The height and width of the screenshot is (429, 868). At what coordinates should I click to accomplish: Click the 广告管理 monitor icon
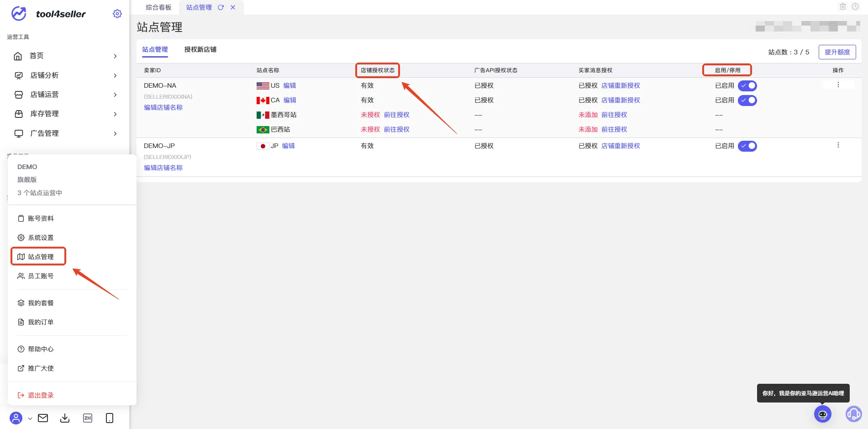coord(19,133)
